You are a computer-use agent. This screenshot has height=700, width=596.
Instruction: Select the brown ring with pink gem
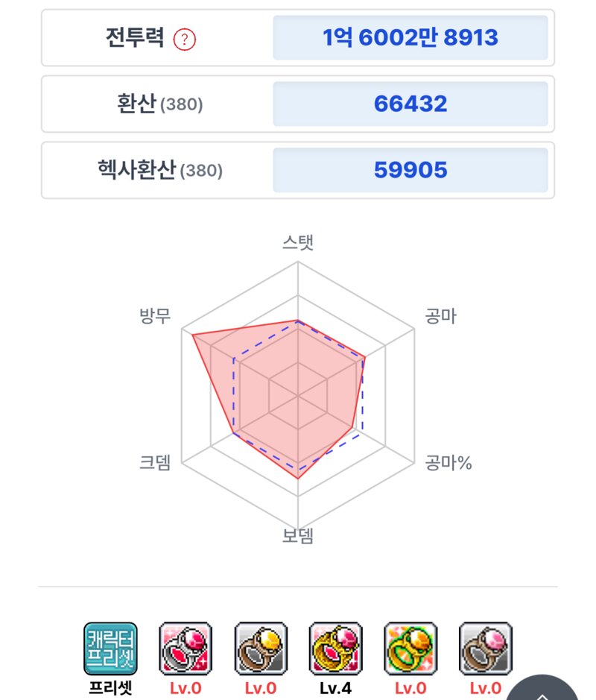(x=485, y=649)
